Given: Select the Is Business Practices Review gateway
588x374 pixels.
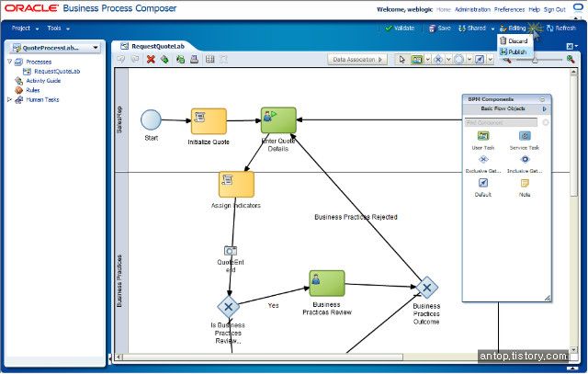Looking at the screenshot, I should (x=229, y=307).
